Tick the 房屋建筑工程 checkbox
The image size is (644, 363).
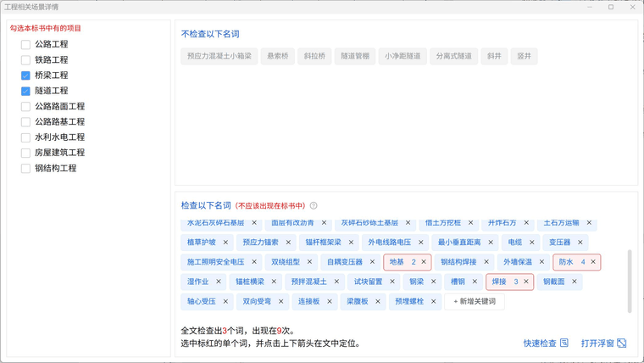tap(25, 153)
